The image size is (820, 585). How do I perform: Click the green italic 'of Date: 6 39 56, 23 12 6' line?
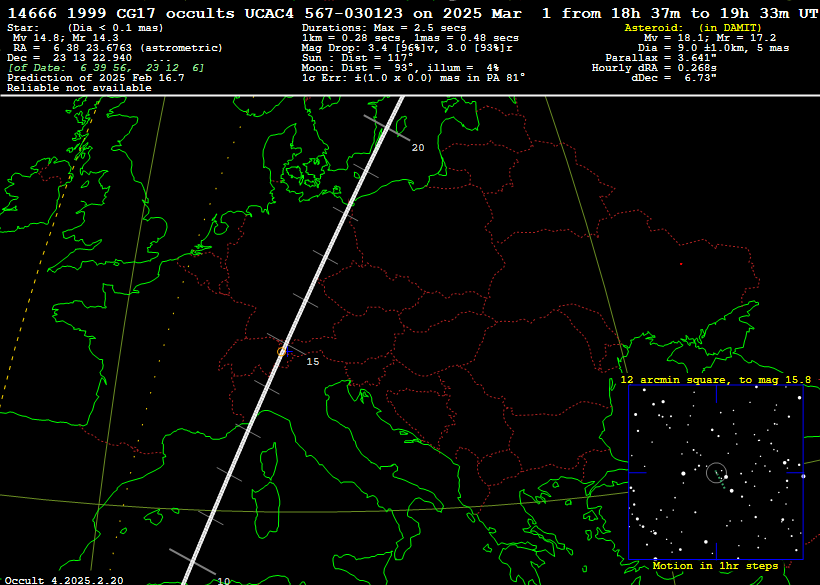pyautogui.click(x=106, y=68)
